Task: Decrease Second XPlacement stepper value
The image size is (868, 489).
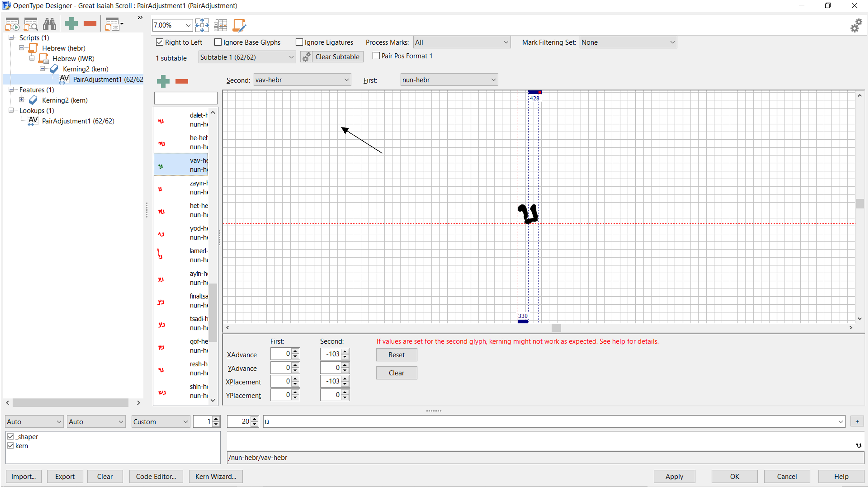Action: pos(345,384)
